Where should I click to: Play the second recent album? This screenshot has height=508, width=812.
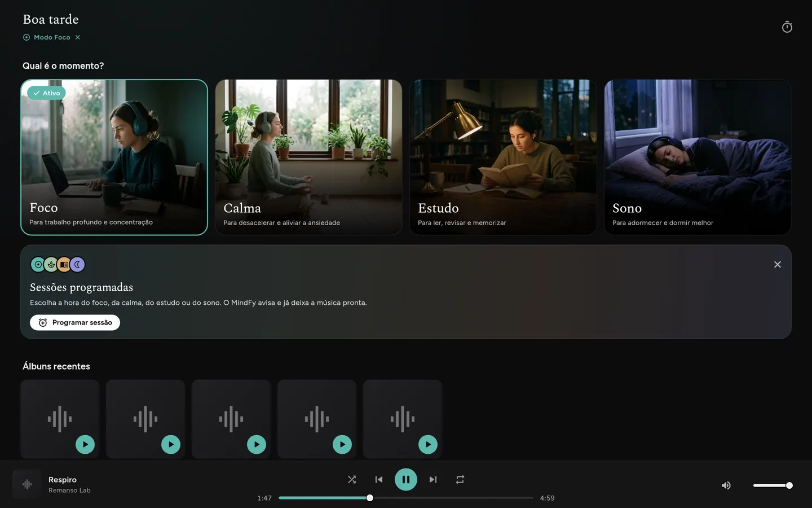[x=171, y=444]
